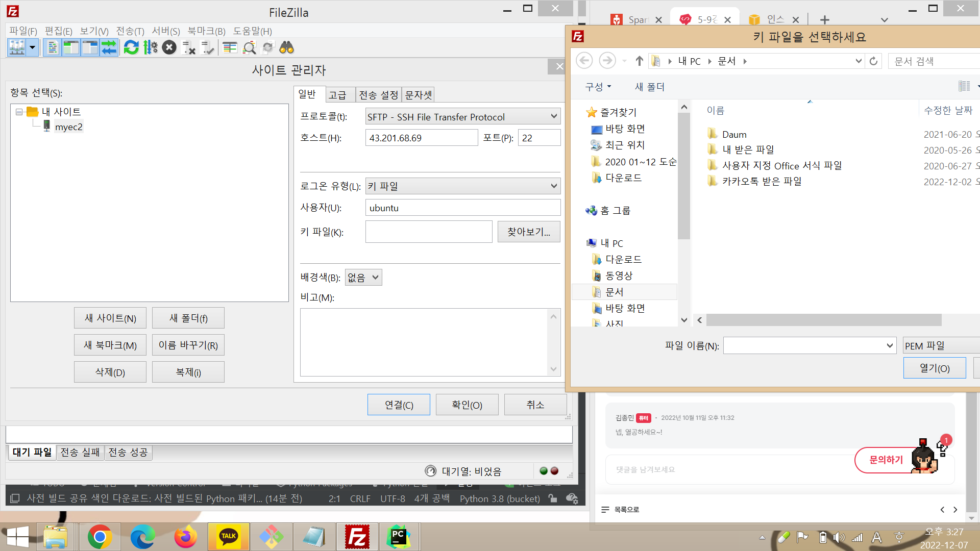The width and height of the screenshot is (980, 551).
Task: Click the 찾아보기... browse button
Action: [529, 232]
